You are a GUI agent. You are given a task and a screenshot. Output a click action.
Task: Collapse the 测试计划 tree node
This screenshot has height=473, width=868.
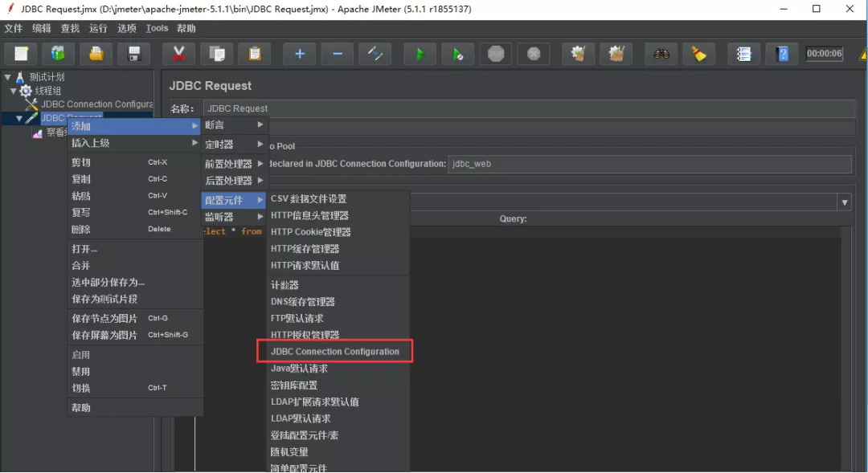8,77
